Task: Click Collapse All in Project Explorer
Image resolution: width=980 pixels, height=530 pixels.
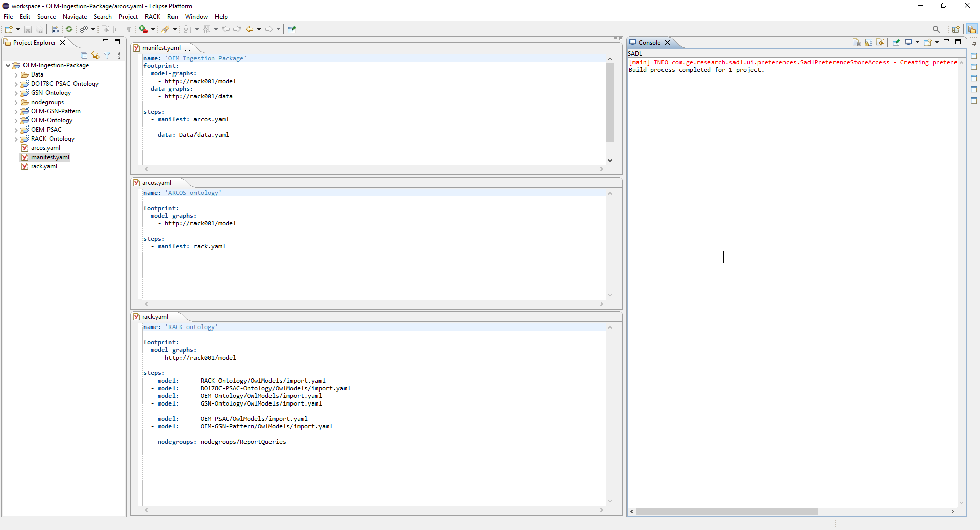Action: pos(84,55)
